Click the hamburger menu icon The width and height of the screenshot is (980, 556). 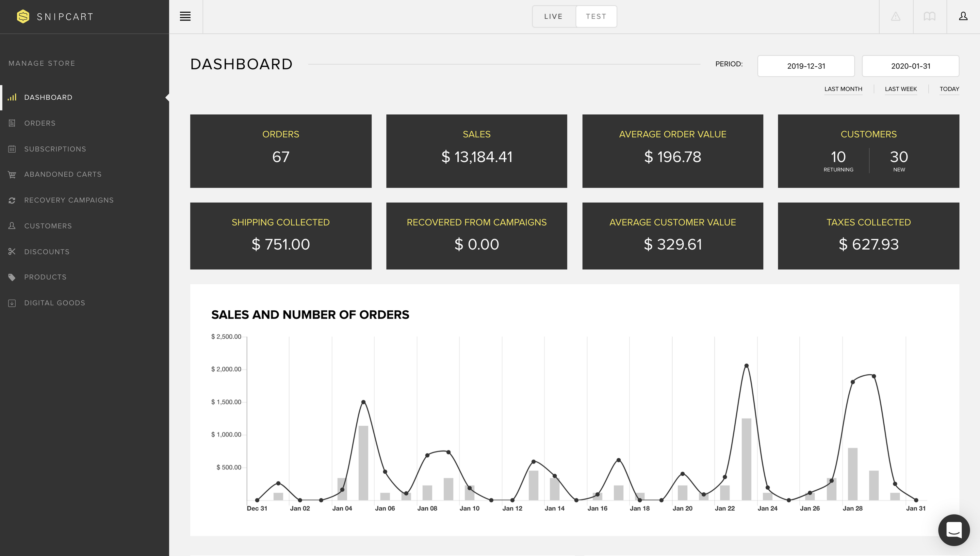pos(185,16)
